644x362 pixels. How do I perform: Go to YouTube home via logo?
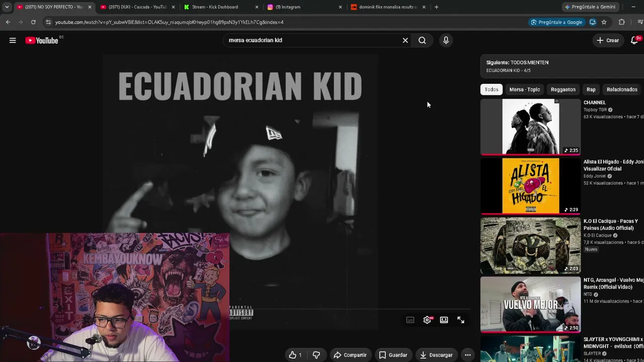tap(42, 40)
